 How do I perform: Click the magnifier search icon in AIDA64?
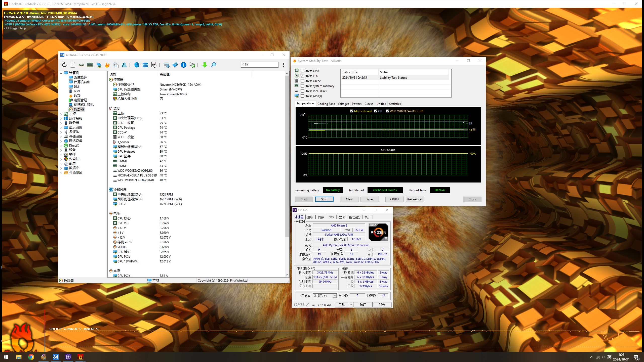click(213, 65)
